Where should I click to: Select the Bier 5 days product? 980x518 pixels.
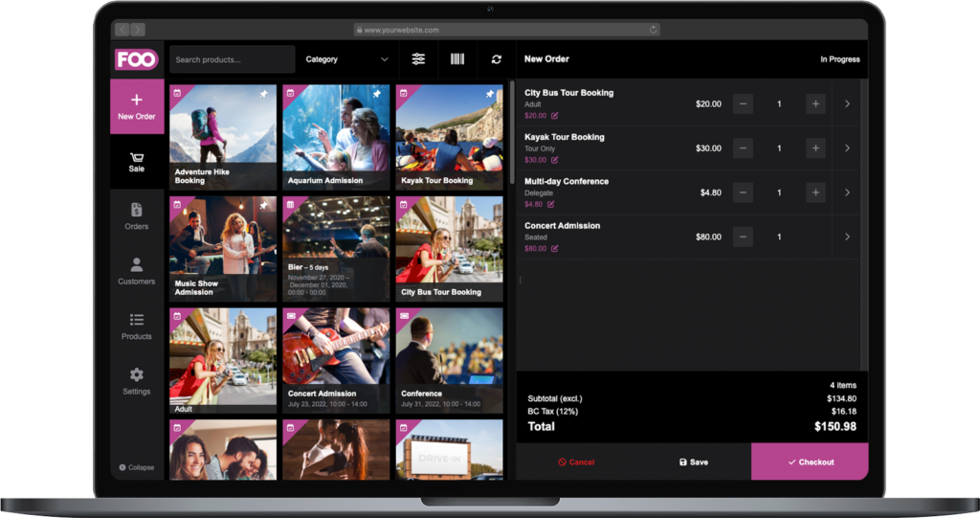pos(336,249)
